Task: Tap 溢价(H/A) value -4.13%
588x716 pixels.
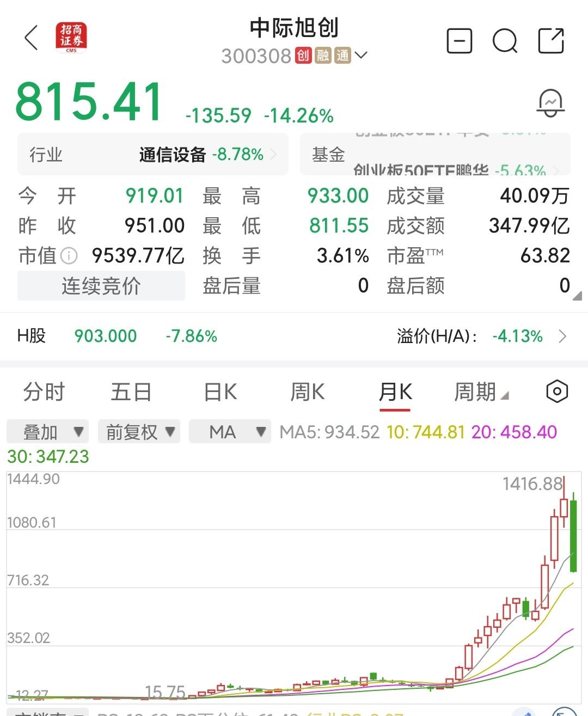Action: [517, 336]
